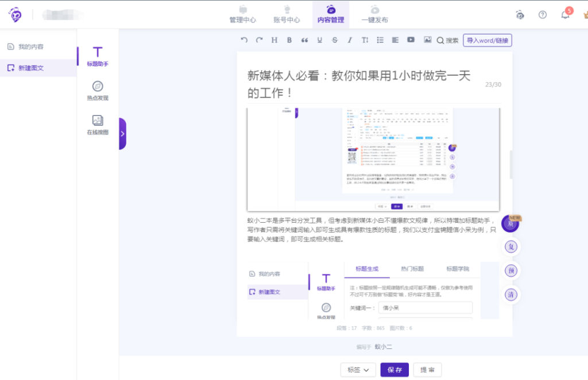Toggle underline formatting in editor toolbar
This screenshot has height=380, width=588.
[320, 40]
